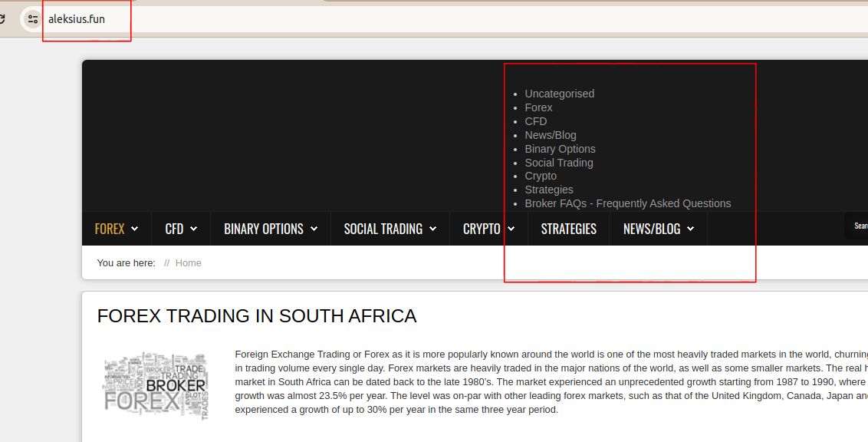Expand the BINARY OPTIONS menu chevron
The width and height of the screenshot is (868, 442).
pos(314,229)
